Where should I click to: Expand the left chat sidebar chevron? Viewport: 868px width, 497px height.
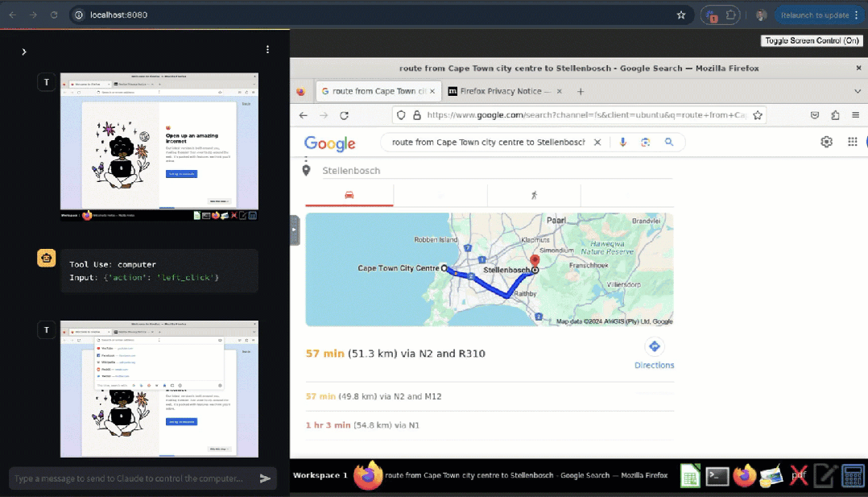pos(24,52)
